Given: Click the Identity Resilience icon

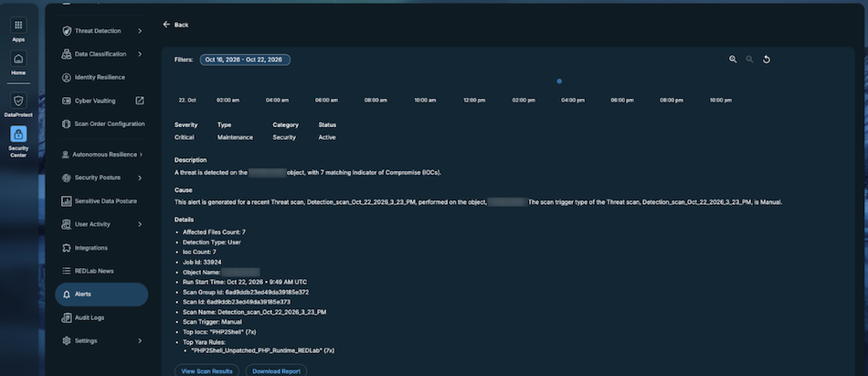Looking at the screenshot, I should click(67, 78).
